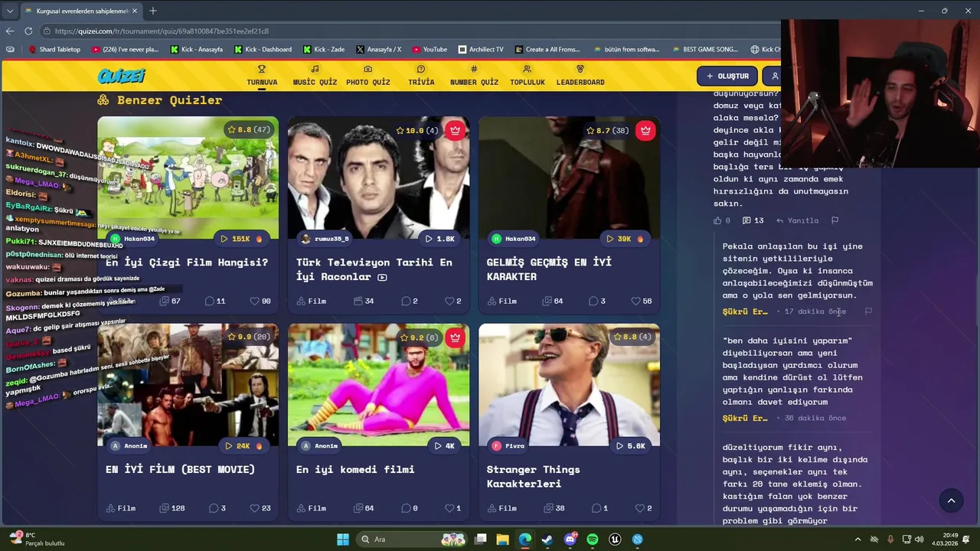Open Şükrü Er profile on 36 dakika önce comment
Screen dimensions: 980x551
[745, 418]
